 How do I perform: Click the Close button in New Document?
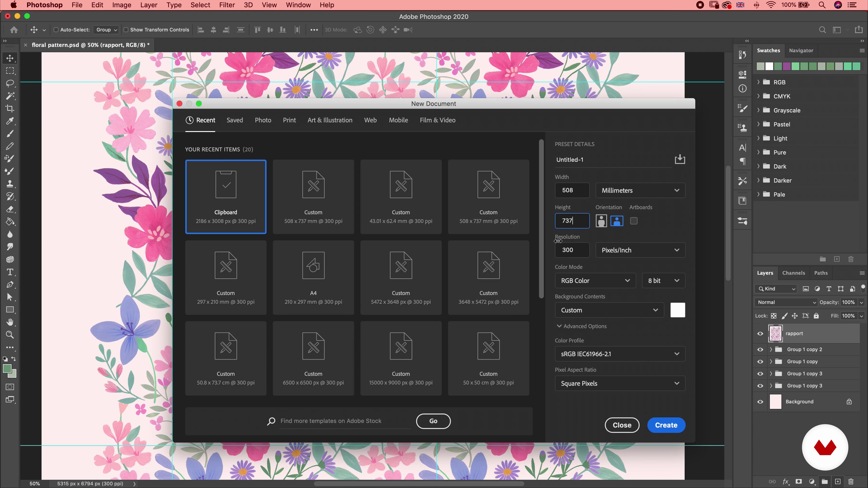(622, 425)
